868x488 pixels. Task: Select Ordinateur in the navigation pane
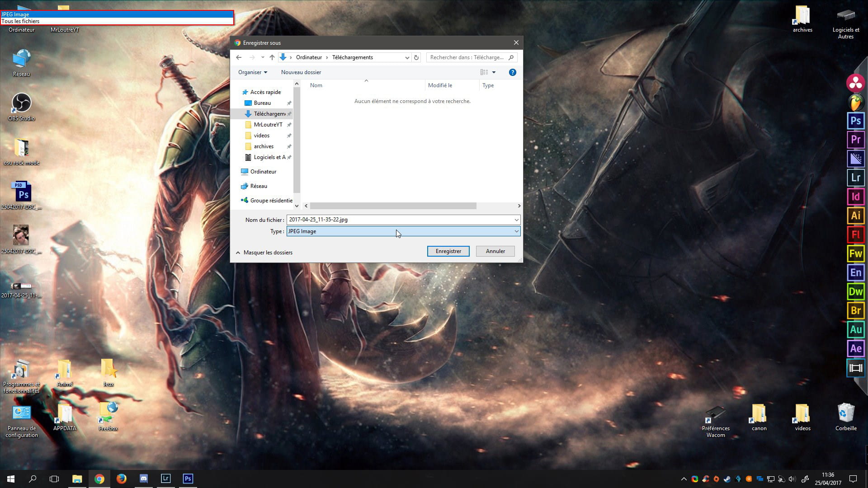(263, 172)
